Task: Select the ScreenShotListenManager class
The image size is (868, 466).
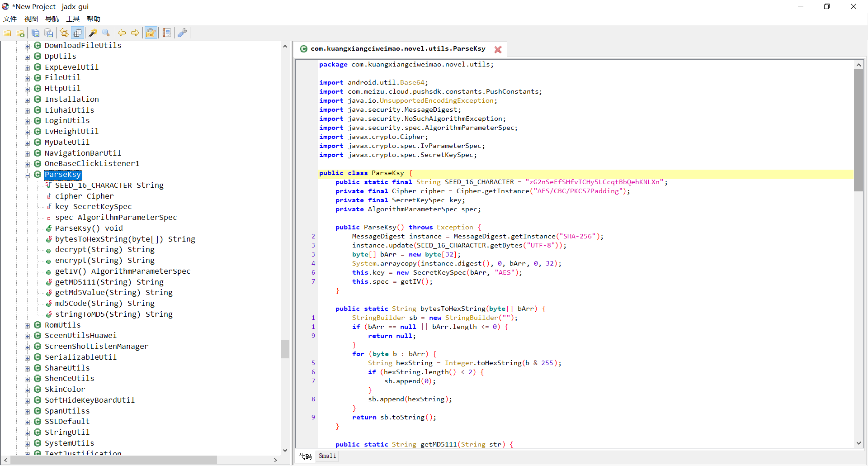Action: click(97, 346)
